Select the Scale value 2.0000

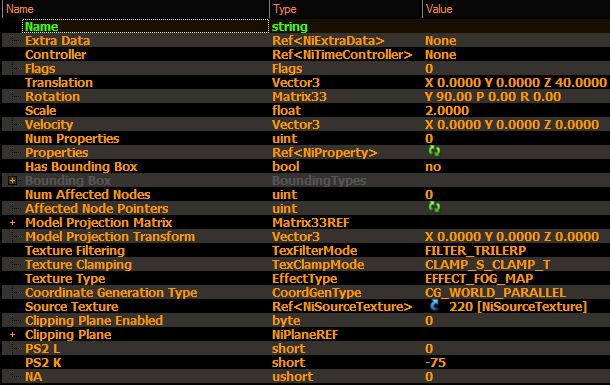pos(447,110)
